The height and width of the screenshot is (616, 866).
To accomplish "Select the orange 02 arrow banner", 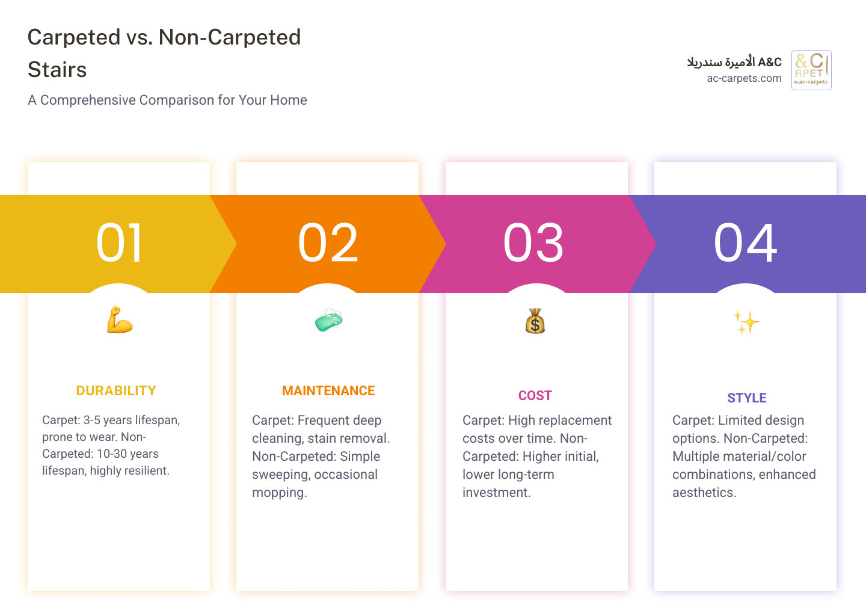I will pyautogui.click(x=328, y=244).
